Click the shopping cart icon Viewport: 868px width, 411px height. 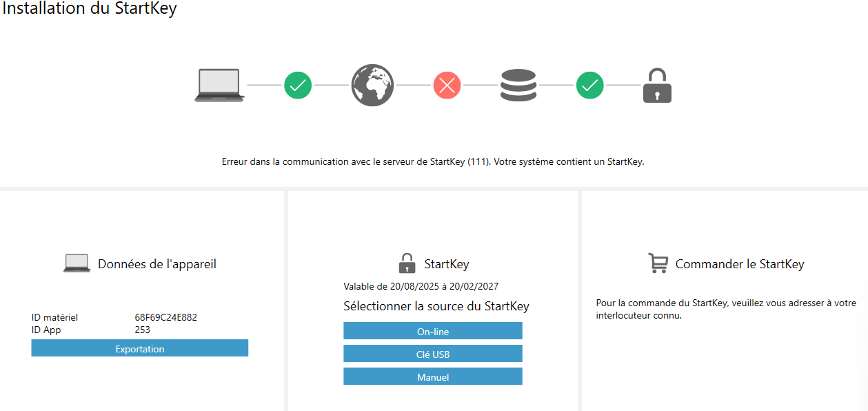tap(658, 263)
